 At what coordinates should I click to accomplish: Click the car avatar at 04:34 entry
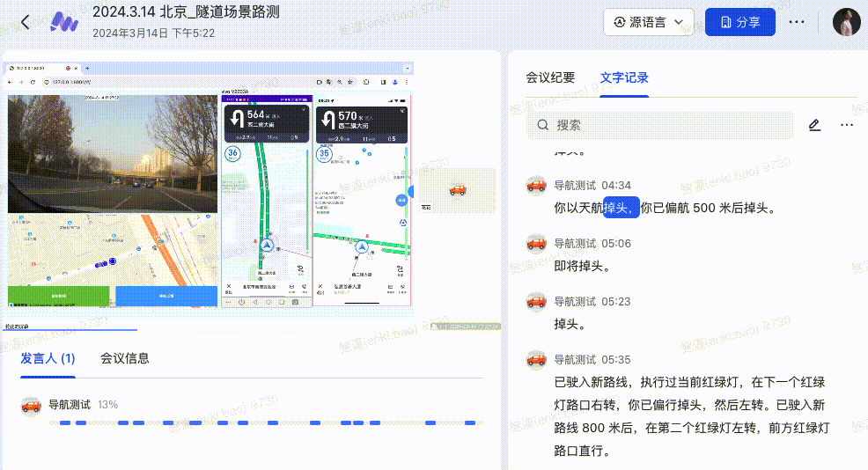(536, 186)
